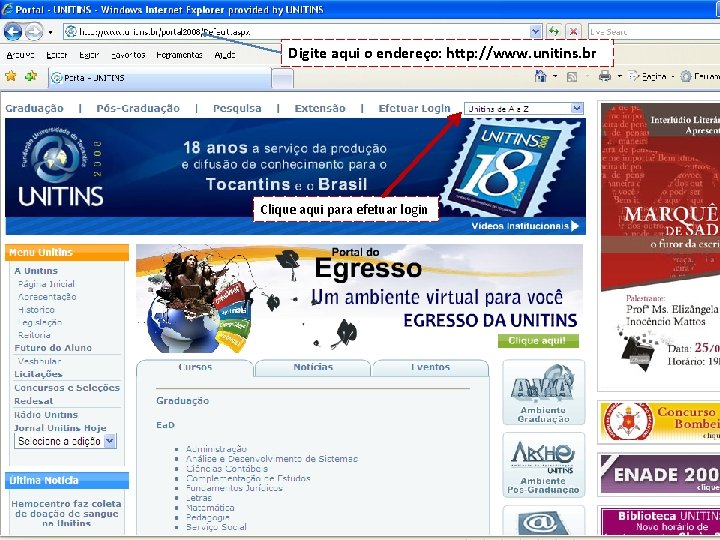Screen dimensions: 720x540
Task: Click green Clique aqui! button on Egresso banner
Action: 538,341
